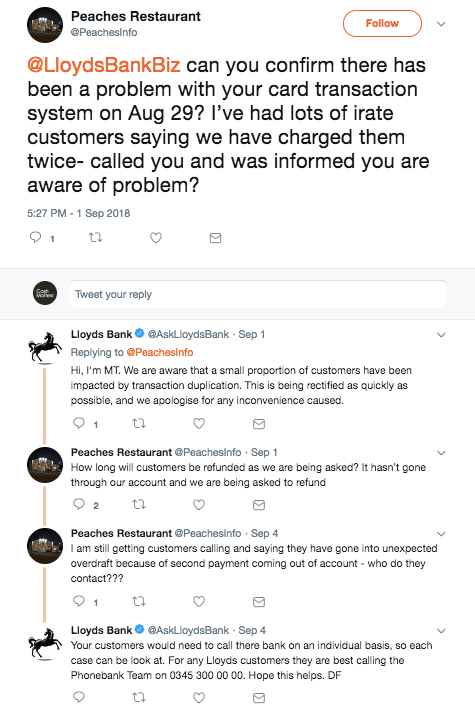Expand options for Lloyds Bank Sep 1 reply
Image resolution: width=475 pixels, height=712 pixels.
click(x=441, y=335)
